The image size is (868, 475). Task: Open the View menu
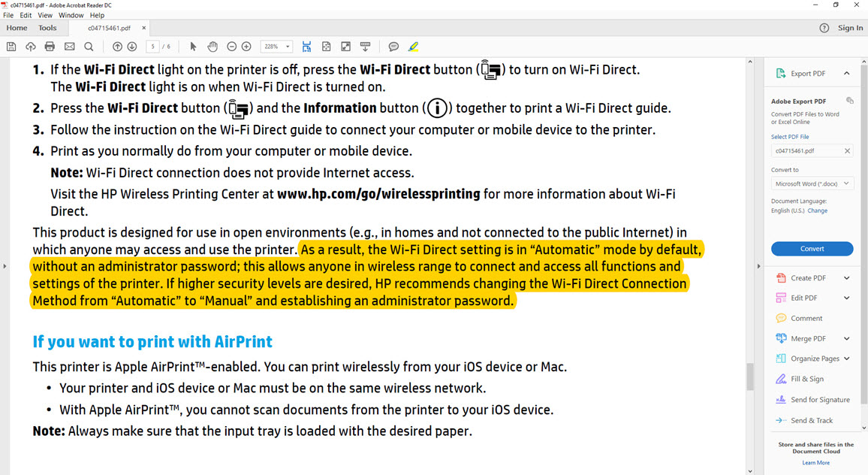45,15
